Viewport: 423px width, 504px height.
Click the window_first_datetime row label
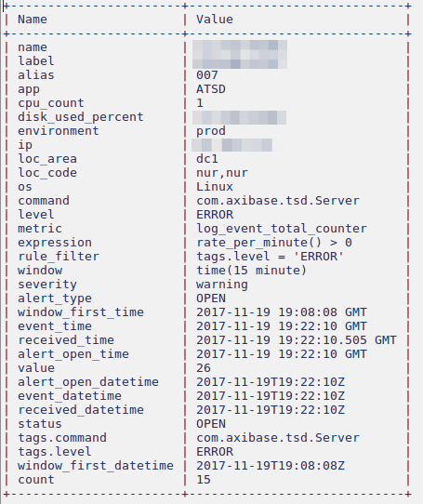96,466
